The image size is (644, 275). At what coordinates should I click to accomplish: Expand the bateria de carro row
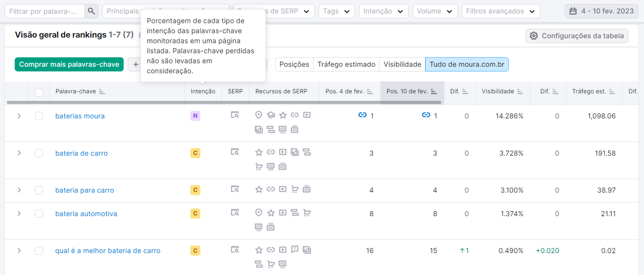click(19, 153)
